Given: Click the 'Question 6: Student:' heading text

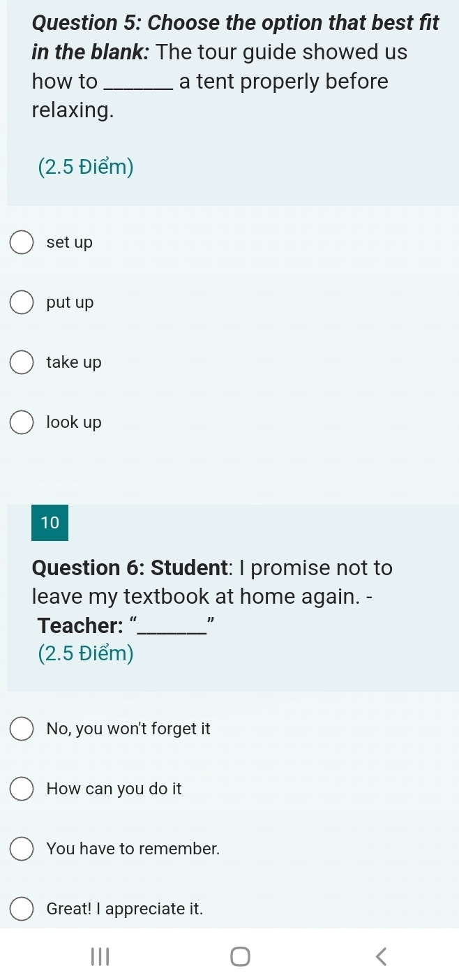Looking at the screenshot, I should point(138,568).
